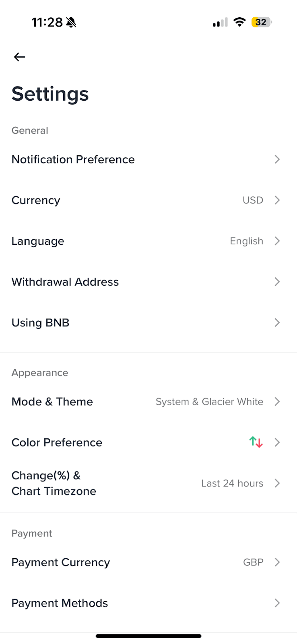The height and width of the screenshot is (644, 297).
Task: Tap the Last 24 hours value
Action: [232, 483]
